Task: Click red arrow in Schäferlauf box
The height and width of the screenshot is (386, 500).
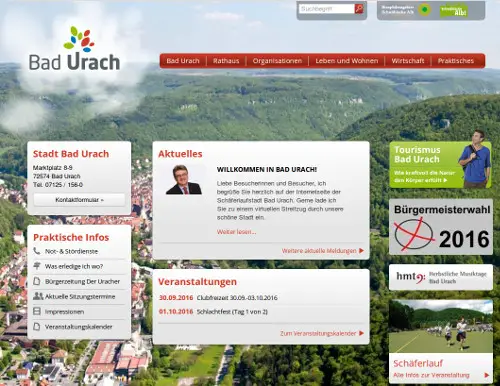Action: point(487,375)
